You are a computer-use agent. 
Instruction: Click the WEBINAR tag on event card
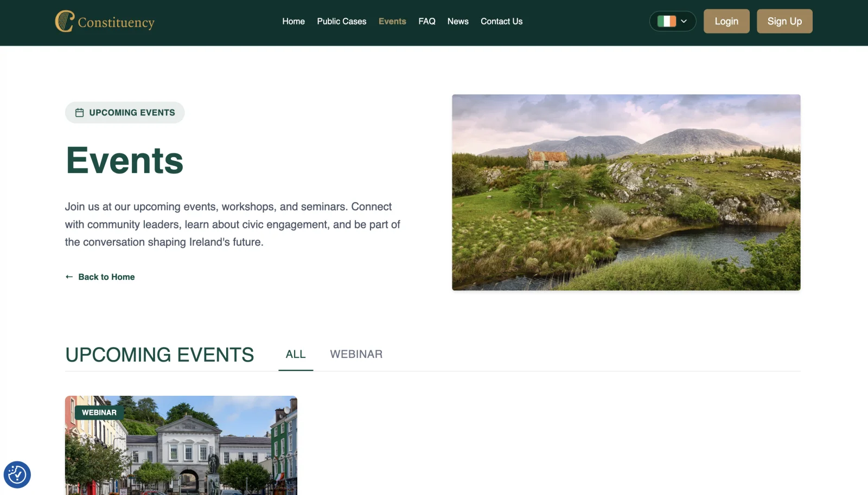(99, 413)
